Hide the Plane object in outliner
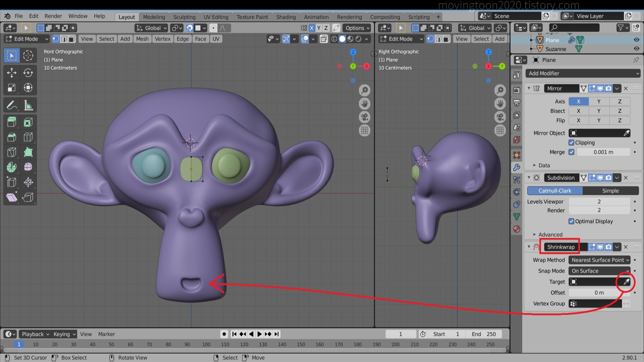The image size is (644, 362). click(x=636, y=40)
